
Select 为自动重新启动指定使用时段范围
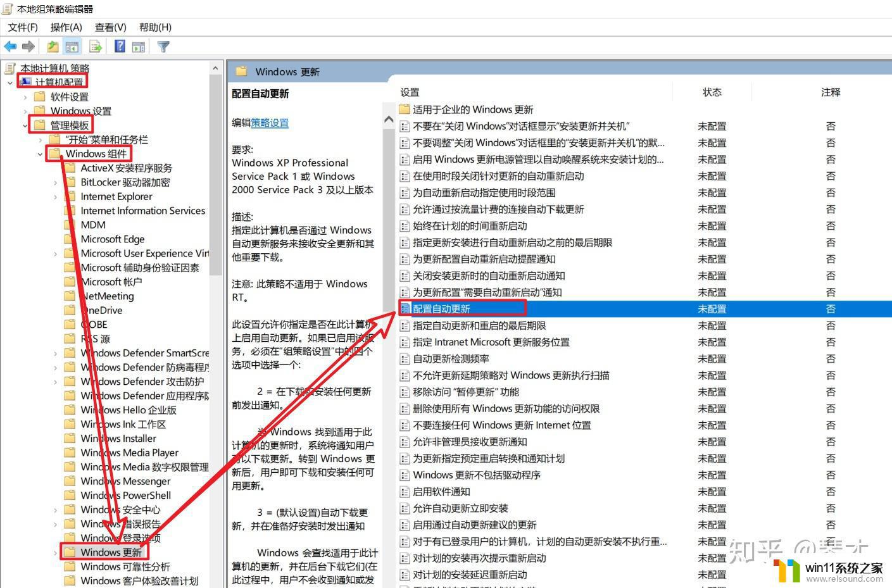[x=484, y=192]
